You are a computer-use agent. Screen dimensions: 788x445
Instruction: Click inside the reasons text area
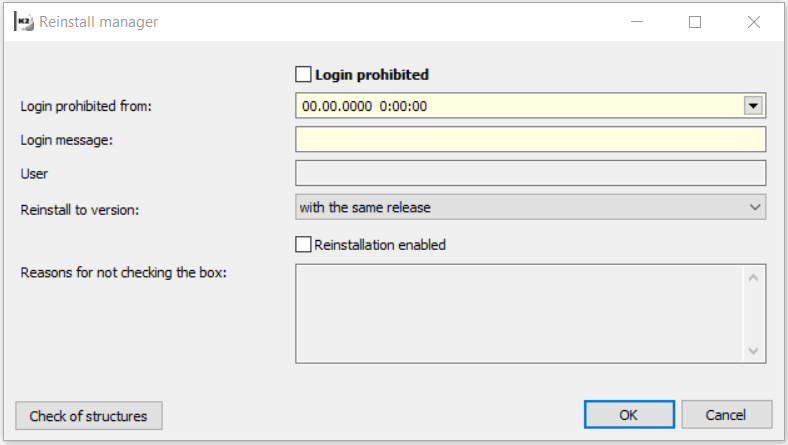click(520, 313)
